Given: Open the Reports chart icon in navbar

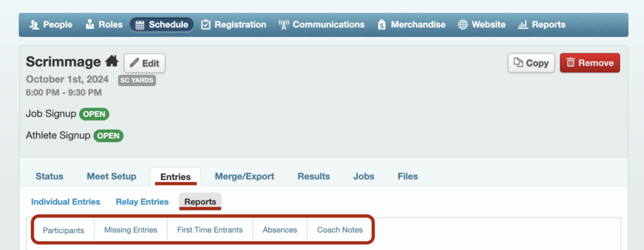Looking at the screenshot, I should [523, 24].
